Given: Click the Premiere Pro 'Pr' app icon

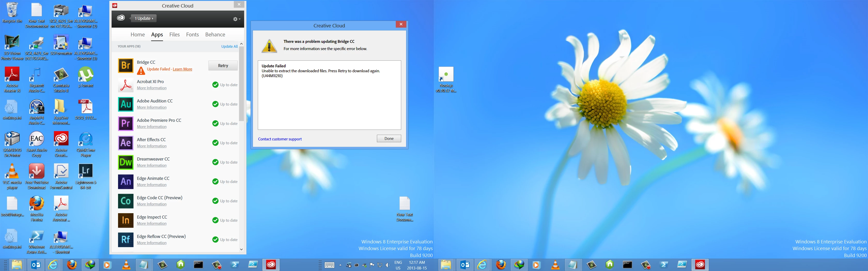Looking at the screenshot, I should pyautogui.click(x=126, y=124).
